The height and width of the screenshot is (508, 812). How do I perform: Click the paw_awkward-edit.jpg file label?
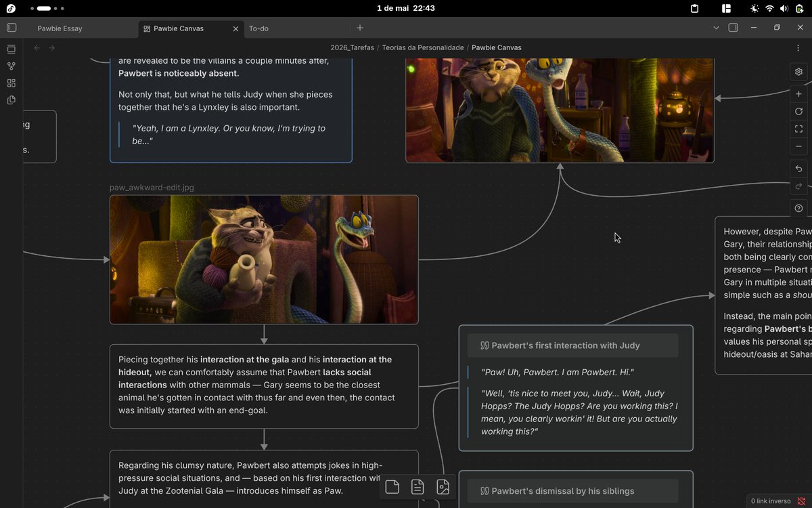[x=152, y=188]
